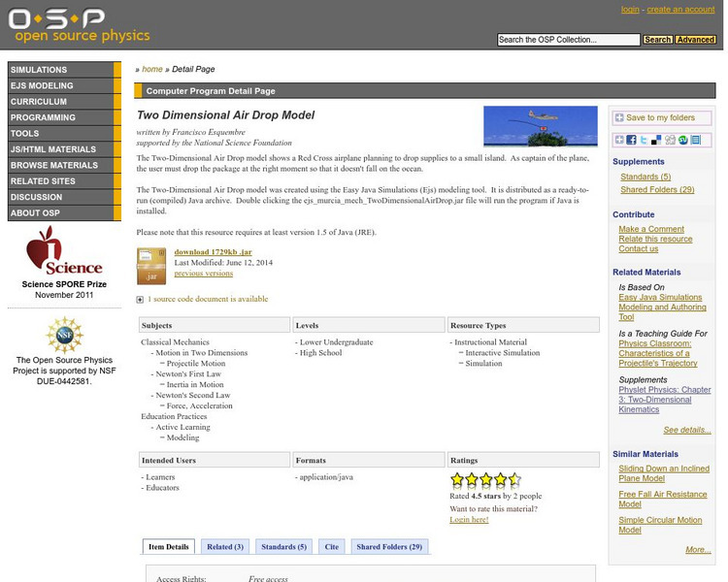Screen dimensions: 728x582
Task: Open Physlet Physics Chapter 3 link
Action: pyautogui.click(x=664, y=400)
